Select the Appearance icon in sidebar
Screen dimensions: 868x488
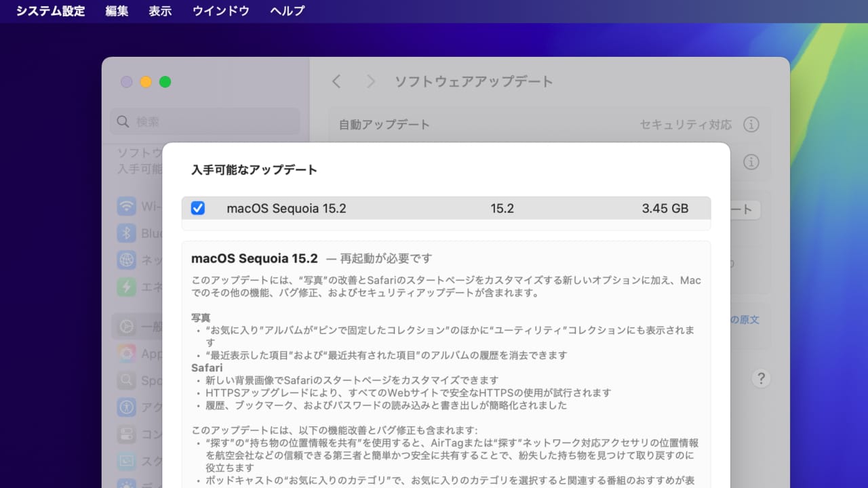click(126, 353)
